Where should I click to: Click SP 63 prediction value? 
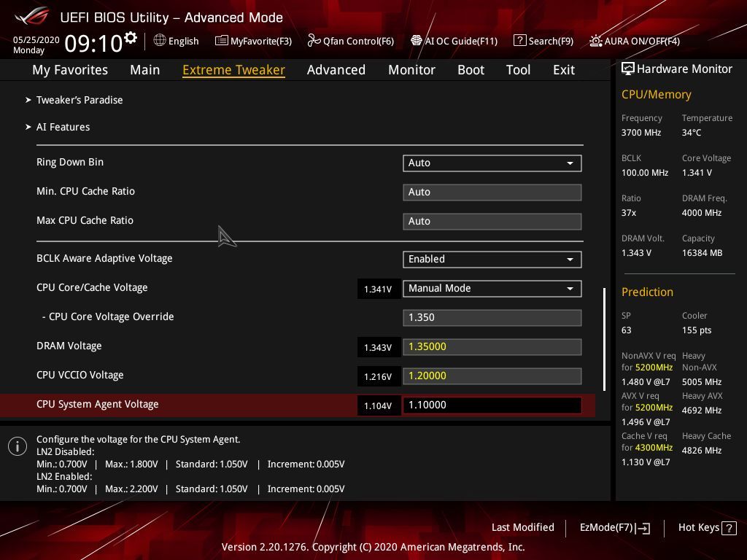[x=627, y=330]
